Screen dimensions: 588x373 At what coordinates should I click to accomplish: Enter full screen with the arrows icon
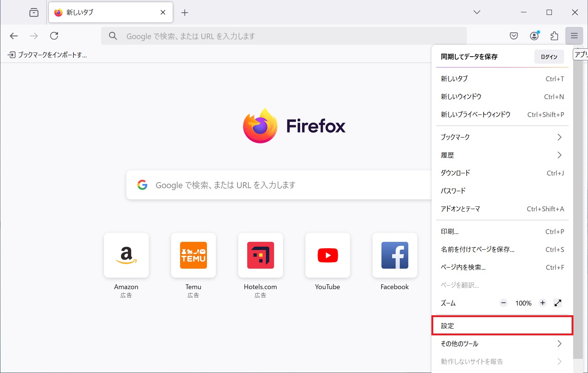(558, 303)
